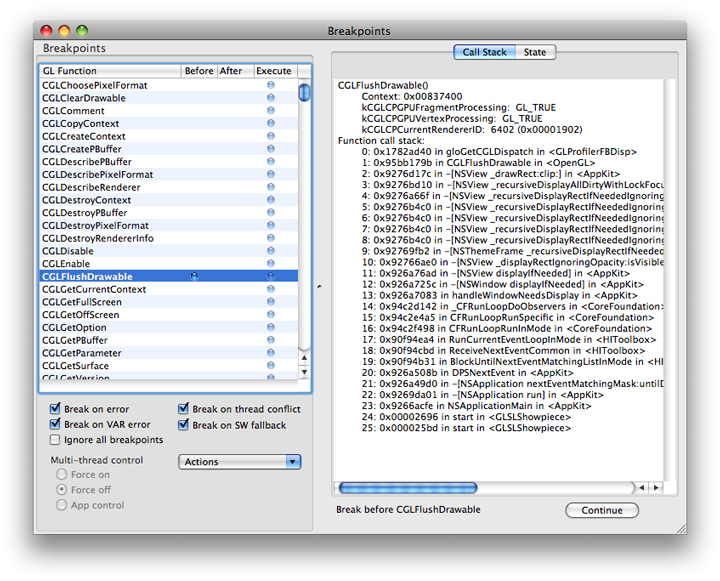Enable Ignore all breakpoints checkbox

coord(57,440)
